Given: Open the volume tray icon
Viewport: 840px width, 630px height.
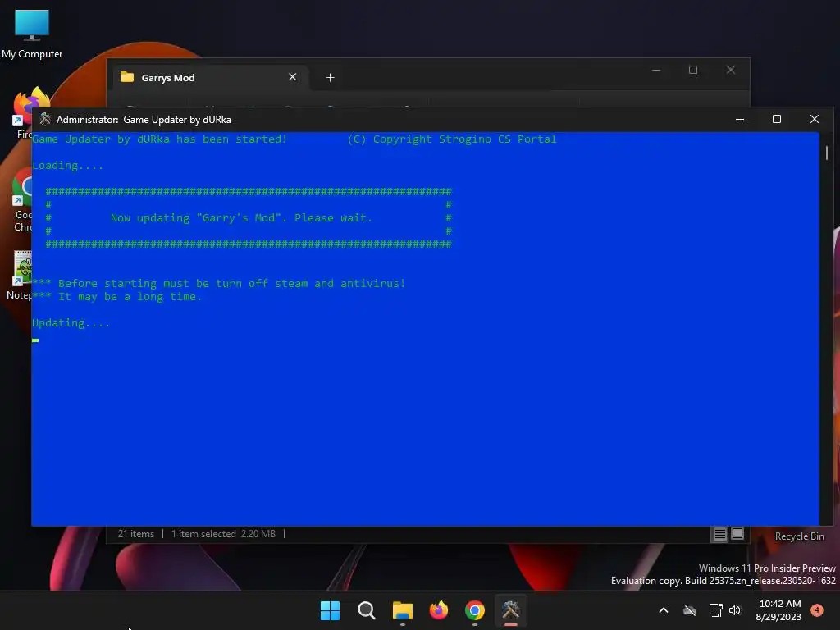Looking at the screenshot, I should (735, 610).
